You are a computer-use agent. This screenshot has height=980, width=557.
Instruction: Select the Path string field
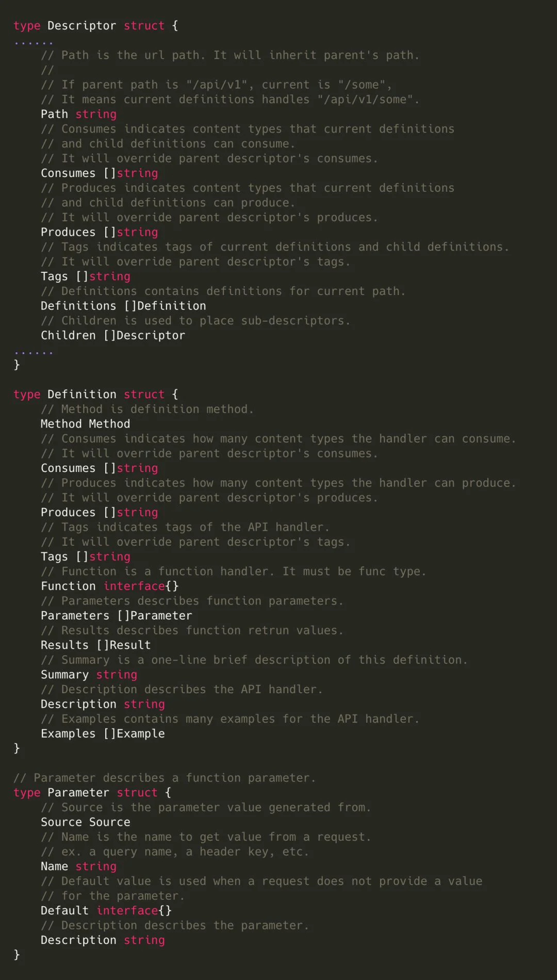coord(79,114)
